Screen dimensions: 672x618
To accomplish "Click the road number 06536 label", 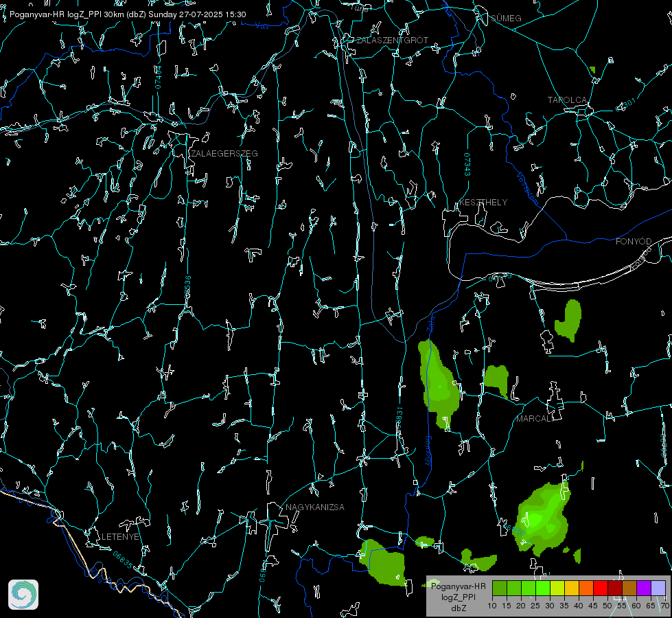I will pos(187,287).
